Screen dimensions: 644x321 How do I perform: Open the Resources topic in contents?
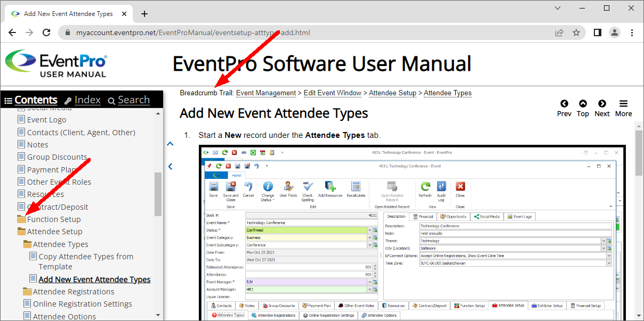click(45, 194)
